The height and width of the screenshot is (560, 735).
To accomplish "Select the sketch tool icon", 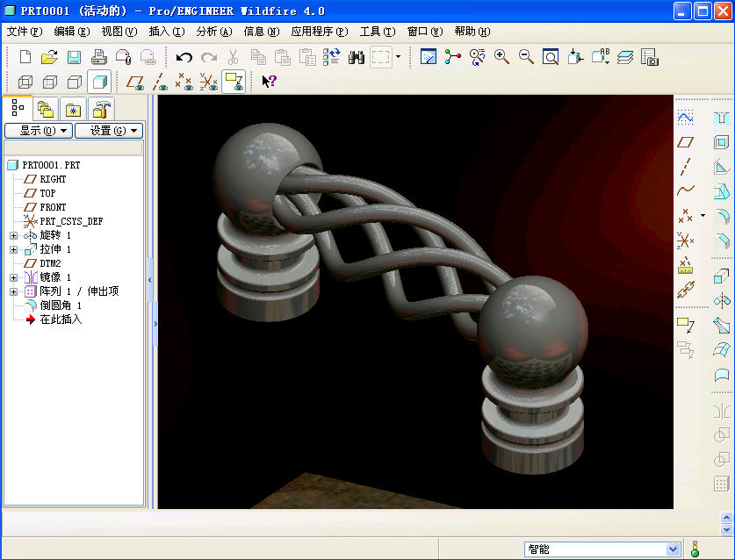I will click(685, 117).
